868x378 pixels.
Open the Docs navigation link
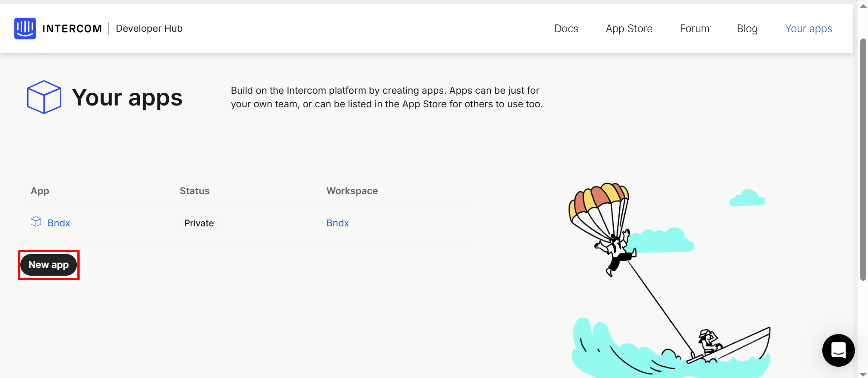pos(566,29)
